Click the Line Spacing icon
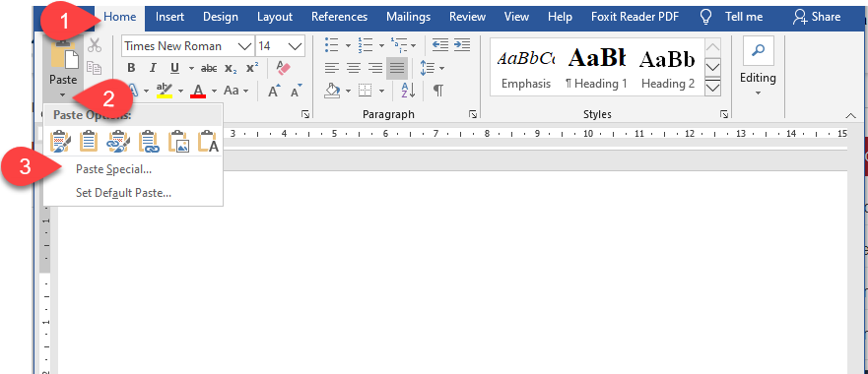The width and height of the screenshot is (868, 374). [x=428, y=68]
